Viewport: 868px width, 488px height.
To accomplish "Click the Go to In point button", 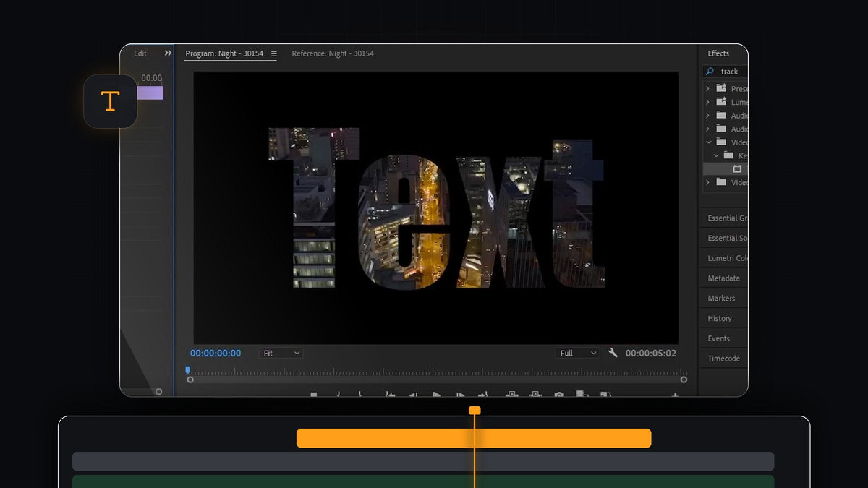I will [390, 395].
